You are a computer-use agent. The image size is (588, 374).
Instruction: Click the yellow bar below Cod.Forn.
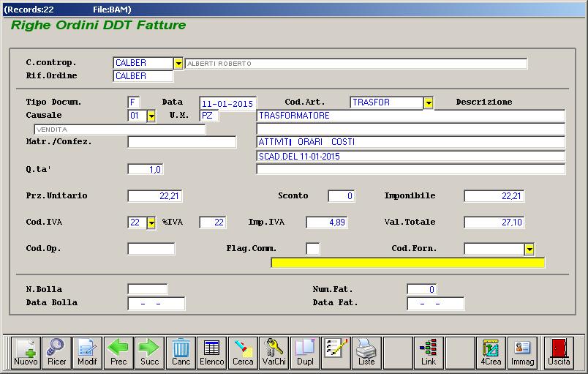click(407, 263)
